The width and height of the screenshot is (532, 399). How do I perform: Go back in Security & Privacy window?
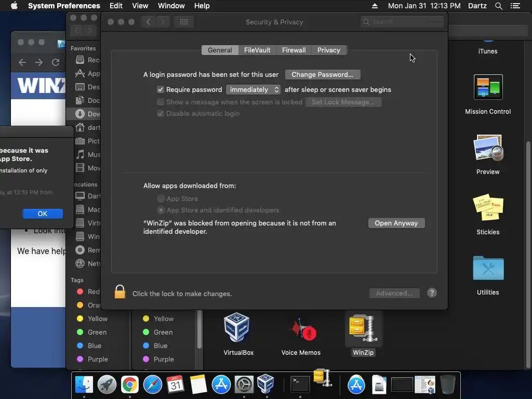(148, 22)
